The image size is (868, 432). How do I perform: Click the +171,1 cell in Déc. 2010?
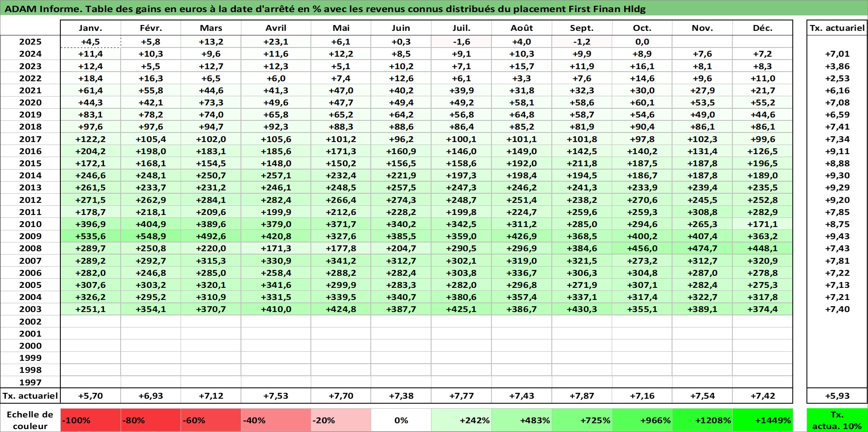(x=762, y=224)
